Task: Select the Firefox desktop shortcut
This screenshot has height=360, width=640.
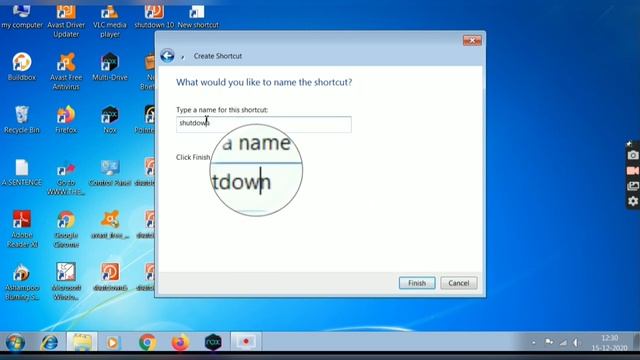Action: click(66, 120)
